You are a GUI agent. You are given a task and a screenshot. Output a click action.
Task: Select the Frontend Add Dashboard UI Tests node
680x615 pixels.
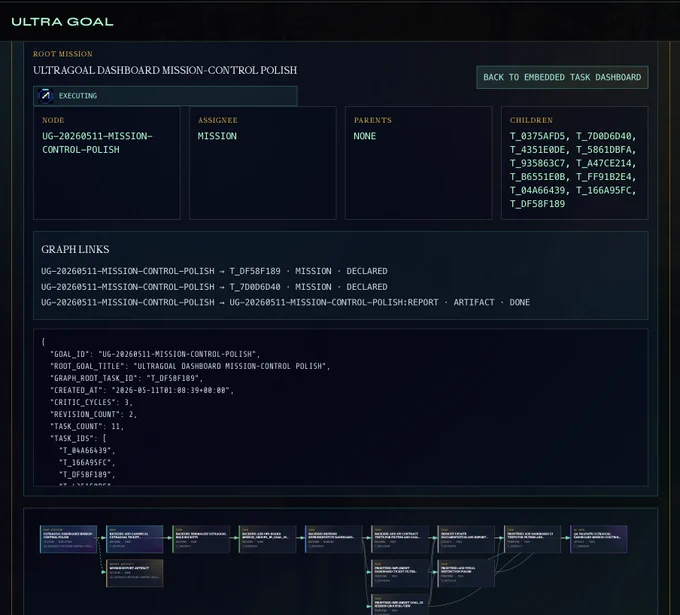click(x=533, y=539)
